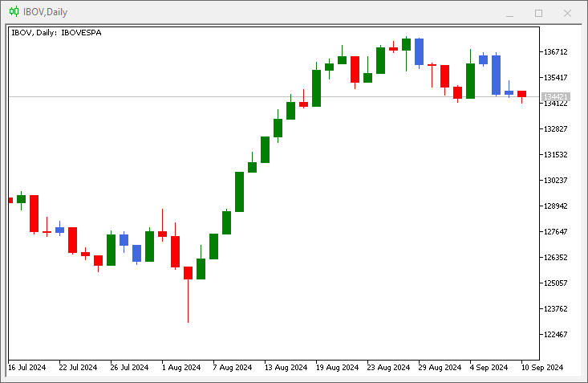The image size is (588, 383).
Task: Click the 127647 price scale value
Action: [556, 232]
